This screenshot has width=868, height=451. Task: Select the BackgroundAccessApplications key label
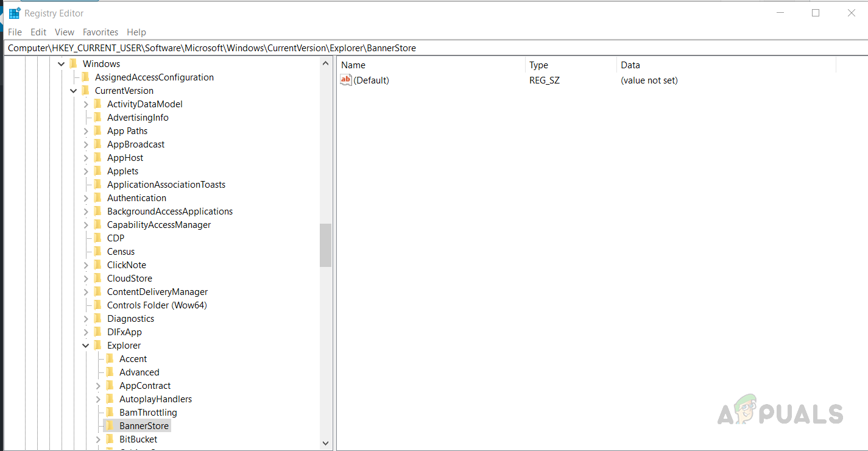[170, 211]
